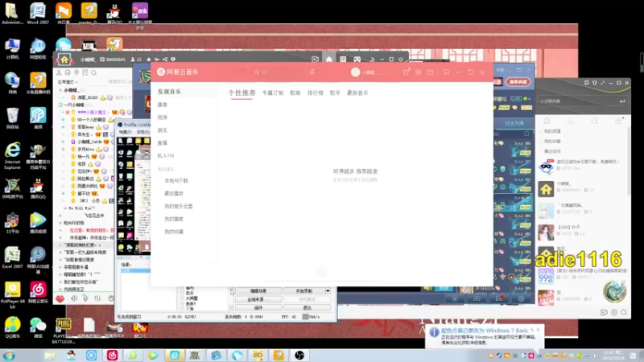Click the settings gear in game platform bottom bar

click(521, 298)
